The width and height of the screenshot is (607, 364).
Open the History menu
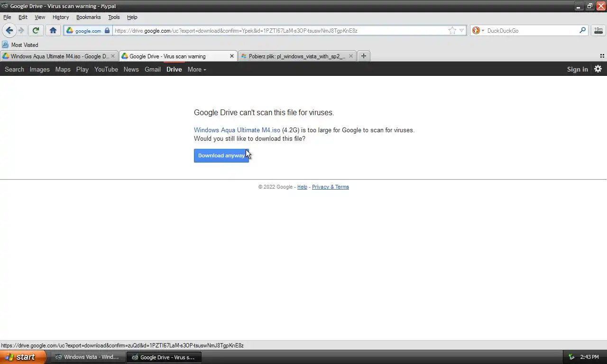point(61,17)
